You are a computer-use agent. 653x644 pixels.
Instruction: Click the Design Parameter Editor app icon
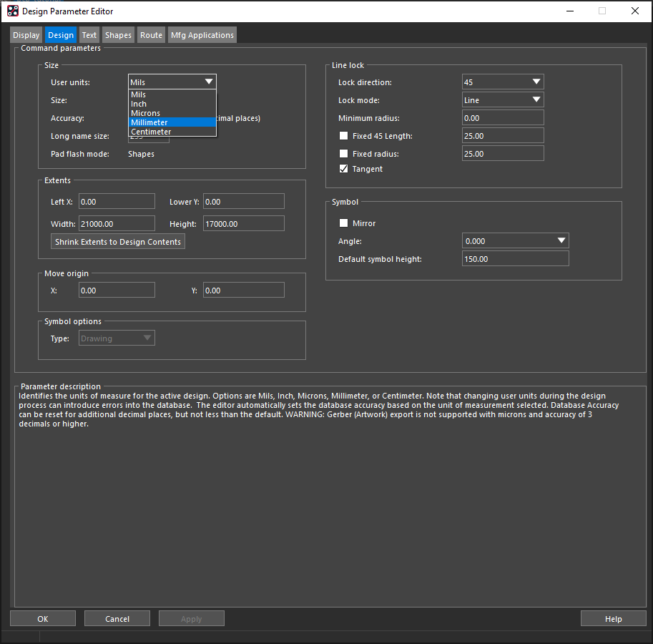pyautogui.click(x=13, y=11)
